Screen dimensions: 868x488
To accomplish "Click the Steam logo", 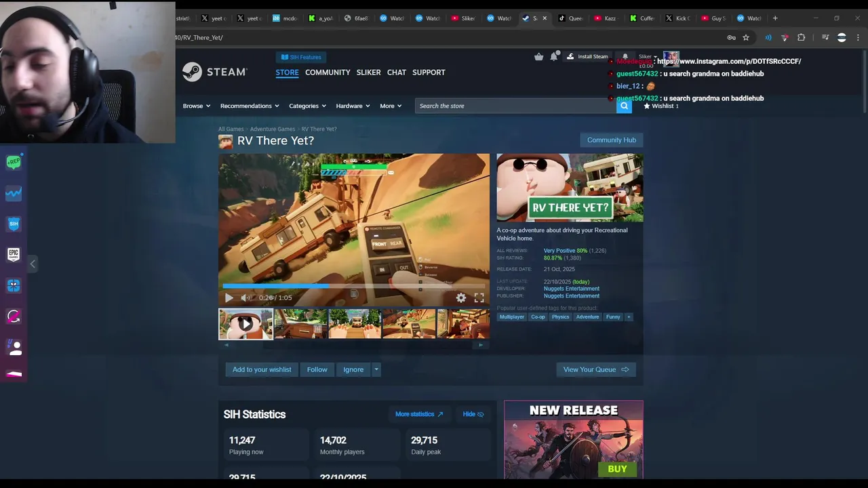I will point(214,72).
